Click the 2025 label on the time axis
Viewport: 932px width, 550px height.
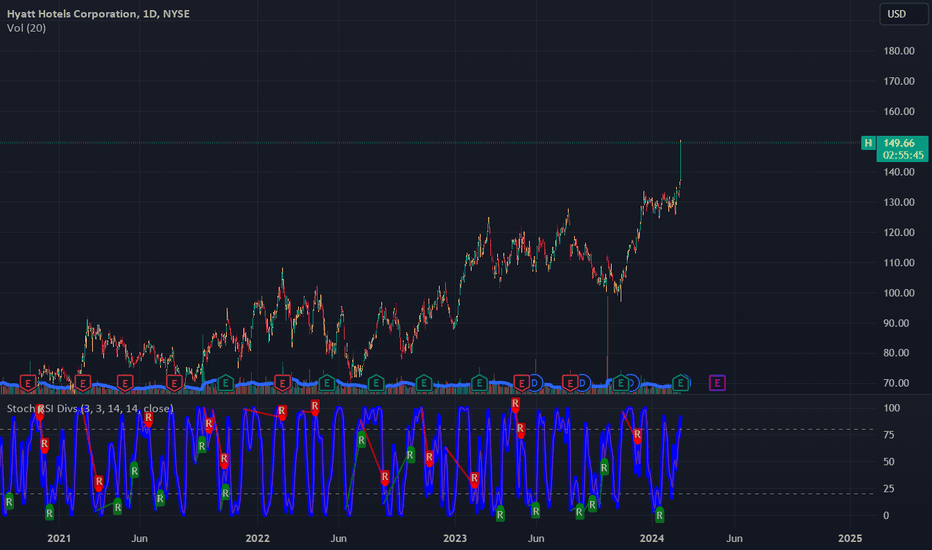pos(849,538)
